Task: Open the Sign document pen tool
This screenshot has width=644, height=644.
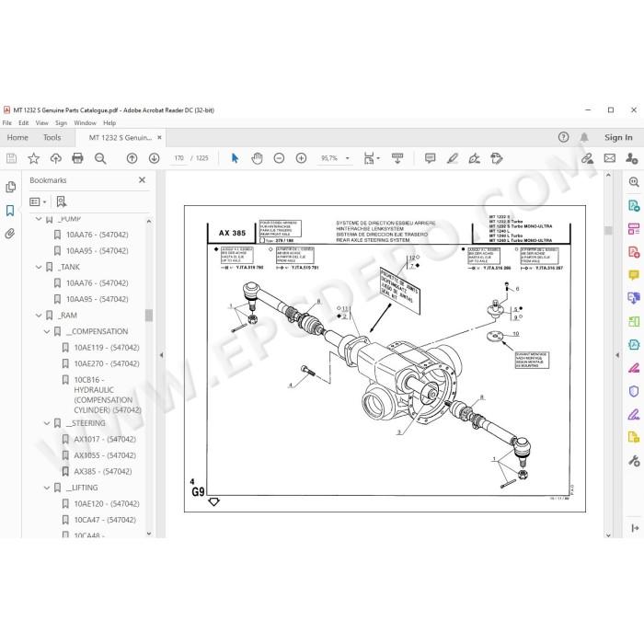Action: click(475, 158)
